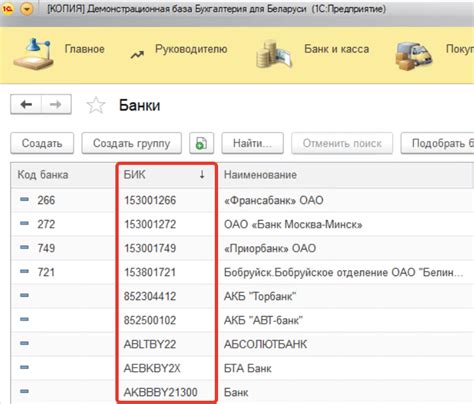Select bank code cell 266
Image resolution: width=474 pixels, height=404 pixels.
pos(46,200)
